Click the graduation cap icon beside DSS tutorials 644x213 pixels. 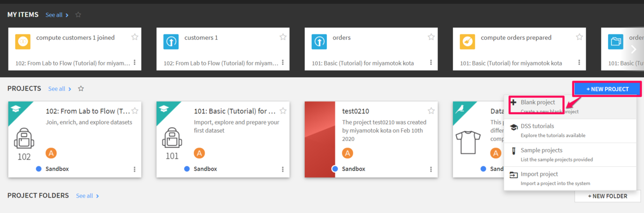(514, 127)
